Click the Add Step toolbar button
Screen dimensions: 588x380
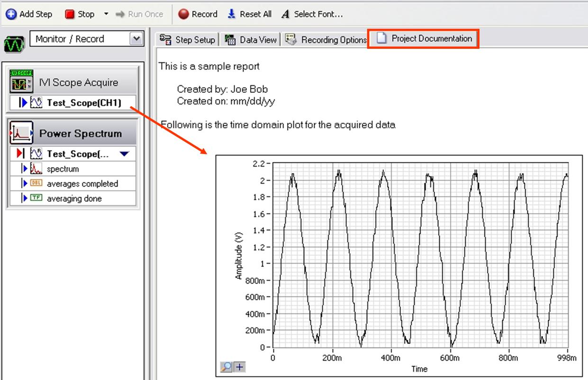click(x=29, y=14)
